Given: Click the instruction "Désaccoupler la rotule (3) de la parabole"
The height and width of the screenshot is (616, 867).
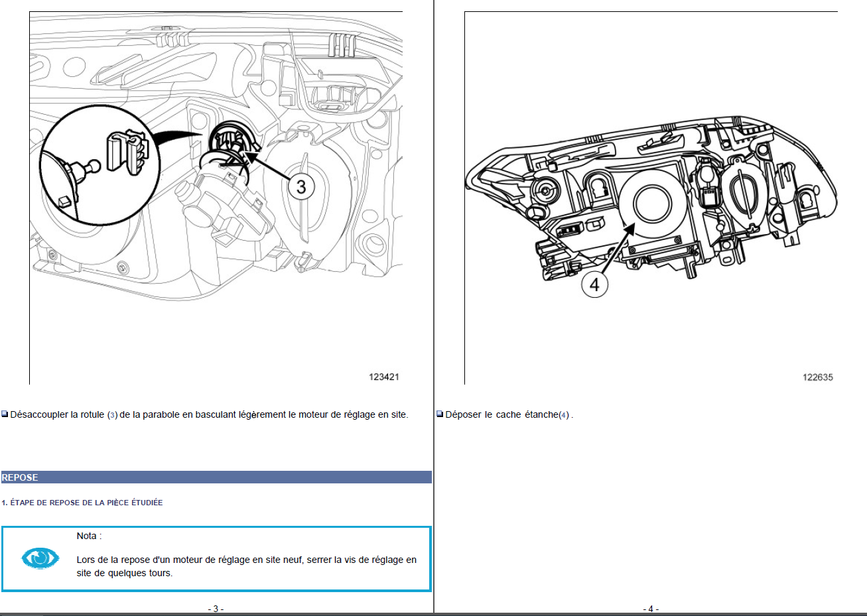Looking at the screenshot, I should (209, 414).
